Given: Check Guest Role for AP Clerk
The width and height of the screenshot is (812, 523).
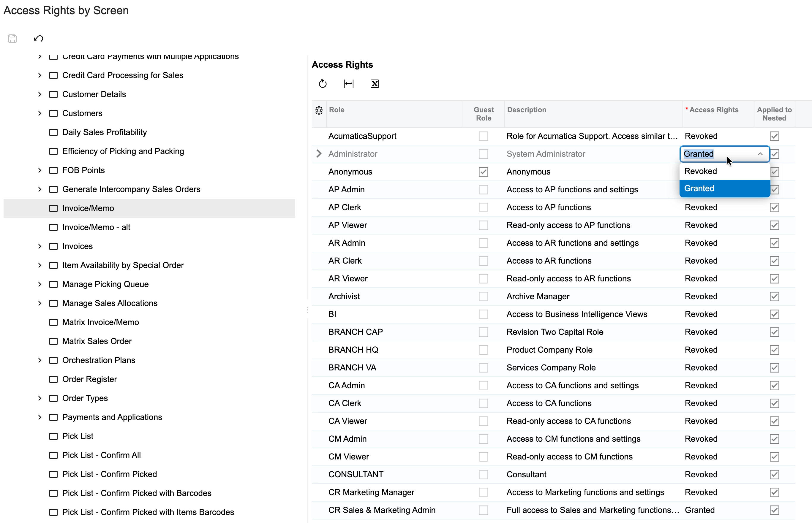Looking at the screenshot, I should pyautogui.click(x=483, y=207).
